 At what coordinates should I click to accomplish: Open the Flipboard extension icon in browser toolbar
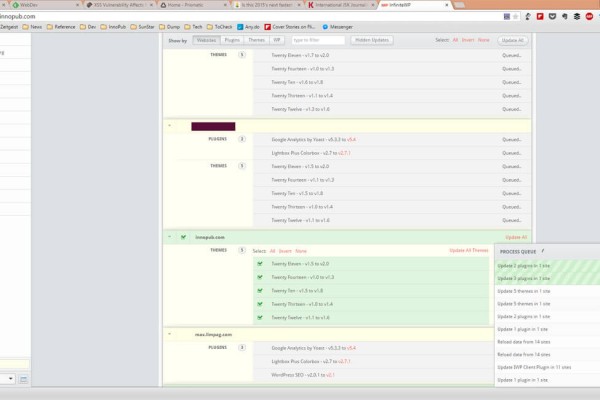(540, 16)
